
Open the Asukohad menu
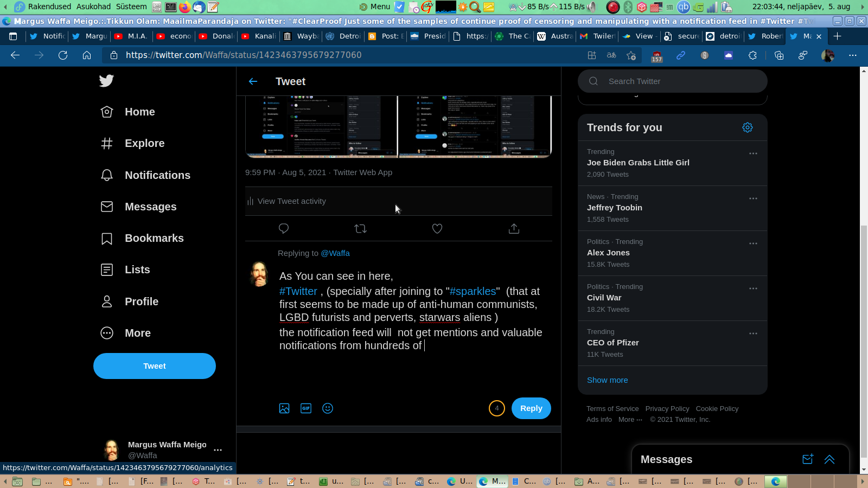93,7
